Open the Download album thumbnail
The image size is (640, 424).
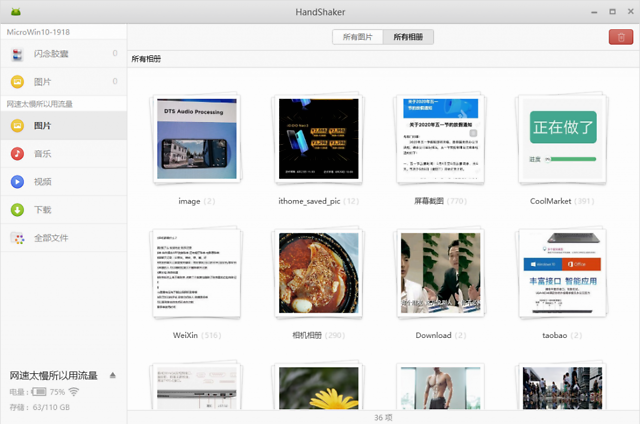[441, 273]
